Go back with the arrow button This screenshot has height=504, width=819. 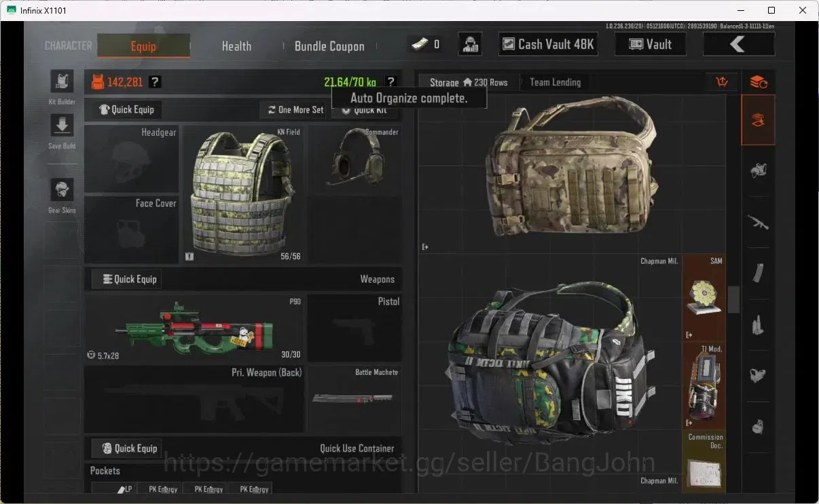(x=738, y=44)
